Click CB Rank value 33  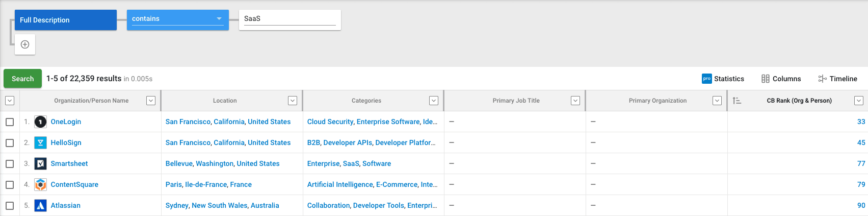coord(861,122)
